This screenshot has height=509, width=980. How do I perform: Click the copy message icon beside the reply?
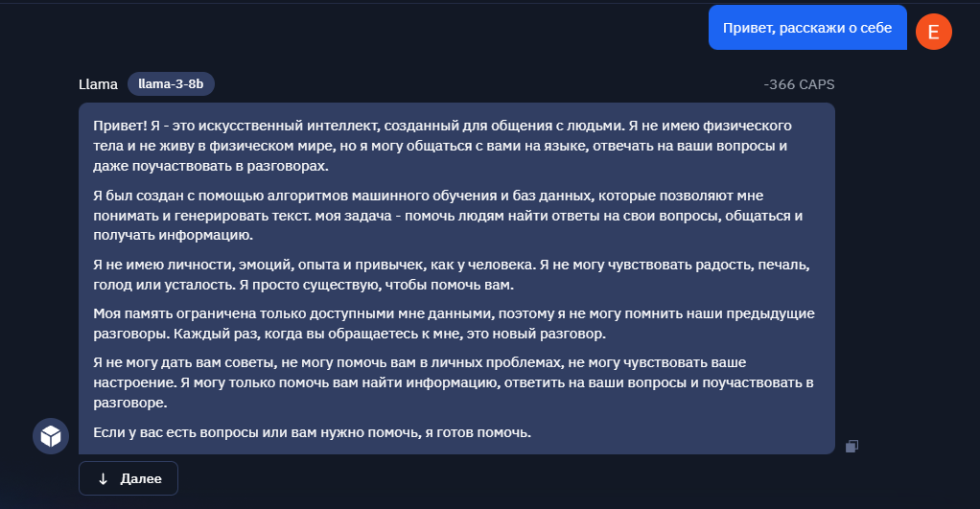pyautogui.click(x=852, y=446)
